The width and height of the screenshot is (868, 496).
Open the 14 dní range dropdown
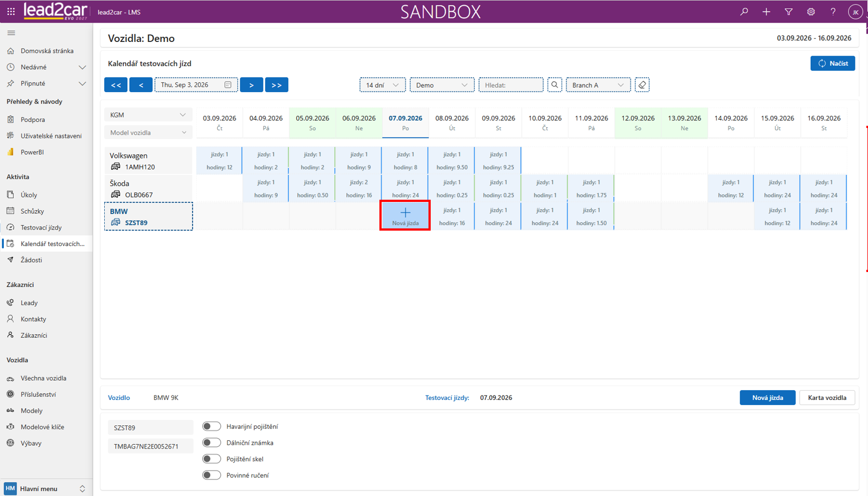(383, 85)
